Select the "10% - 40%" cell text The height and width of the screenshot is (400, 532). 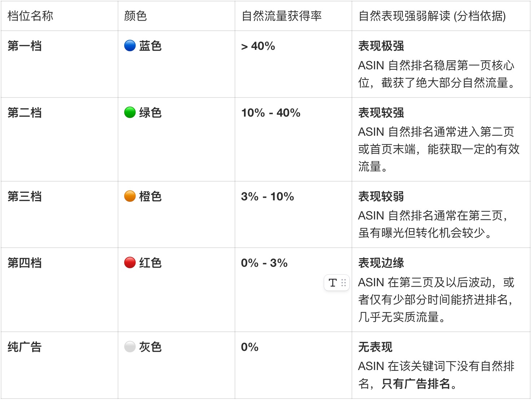point(271,113)
